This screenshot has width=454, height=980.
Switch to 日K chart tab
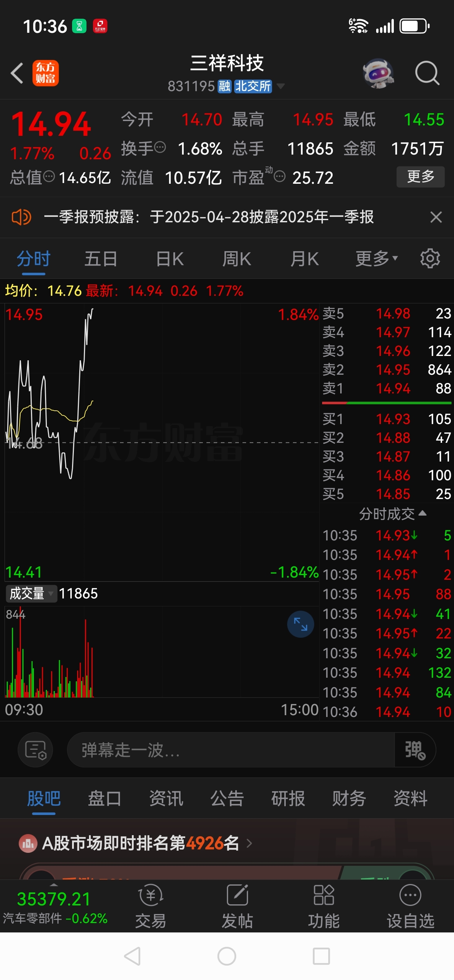tap(170, 259)
